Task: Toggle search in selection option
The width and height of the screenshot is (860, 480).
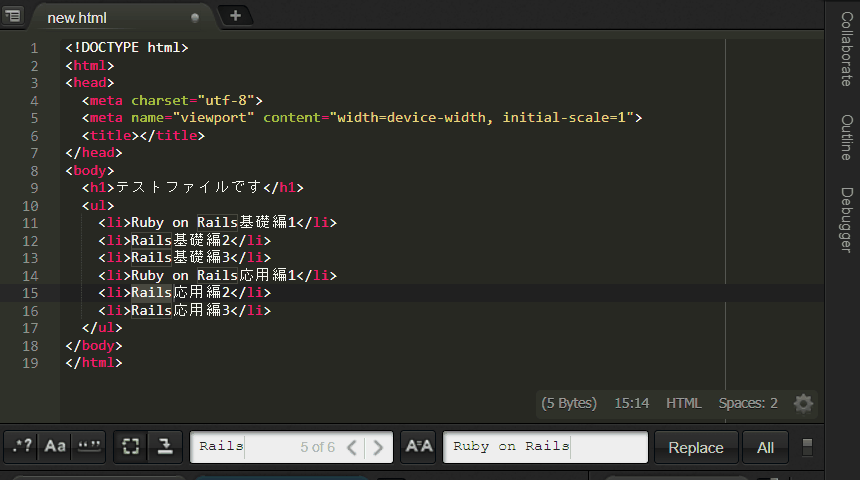Action: [131, 447]
